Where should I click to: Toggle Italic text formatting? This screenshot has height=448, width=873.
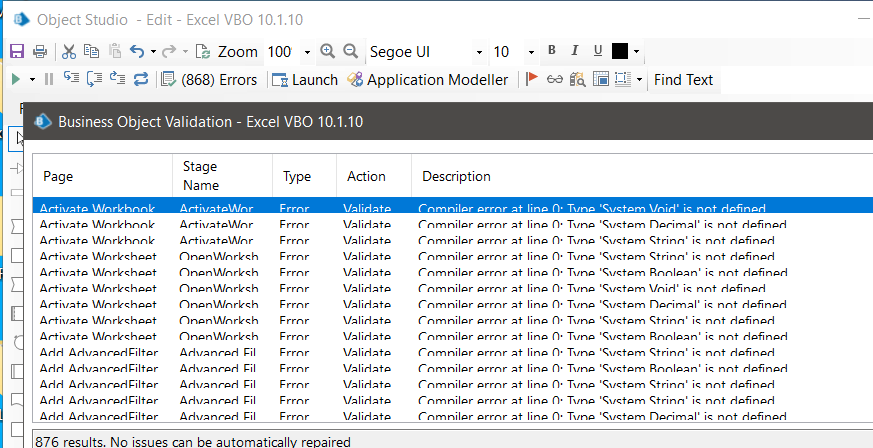tap(575, 52)
